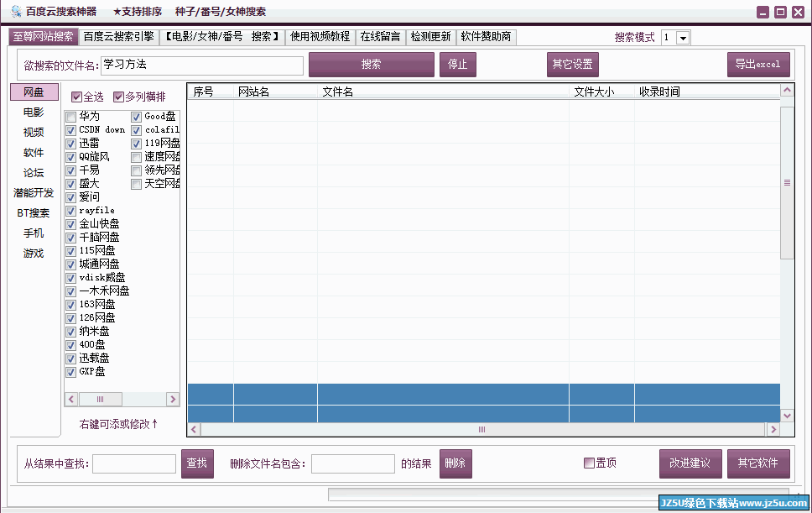812x513 pixels.
Task: Check the 天空网盘 site
Action: point(136,184)
